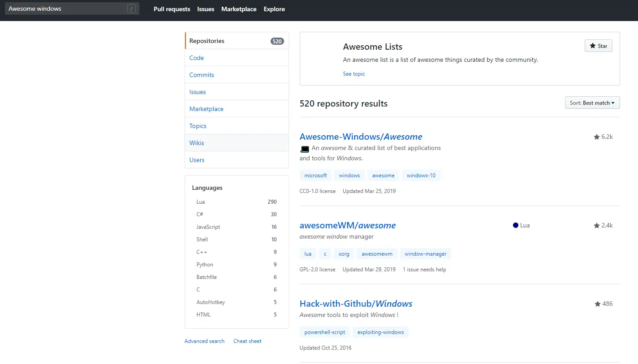Viewport: 638px width, 364px height.
Task: Open the Awesome-Windows/Awesome repository
Action: (x=361, y=137)
